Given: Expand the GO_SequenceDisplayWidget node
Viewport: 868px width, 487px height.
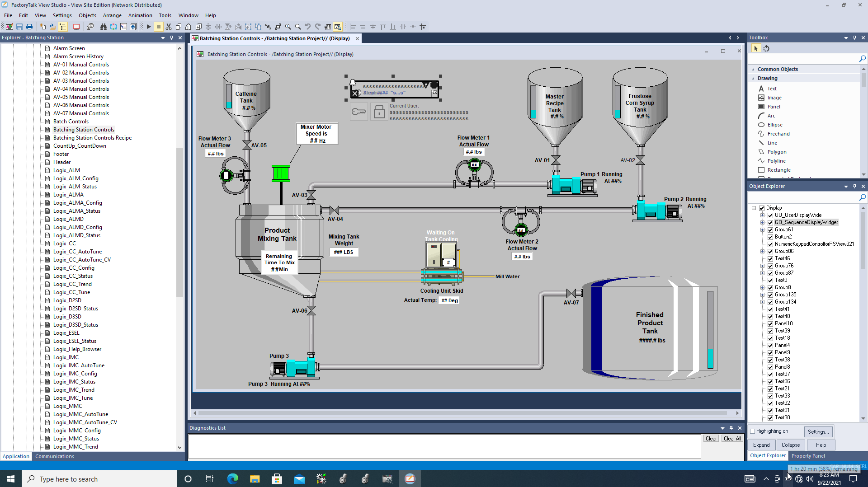Looking at the screenshot, I should (762, 222).
